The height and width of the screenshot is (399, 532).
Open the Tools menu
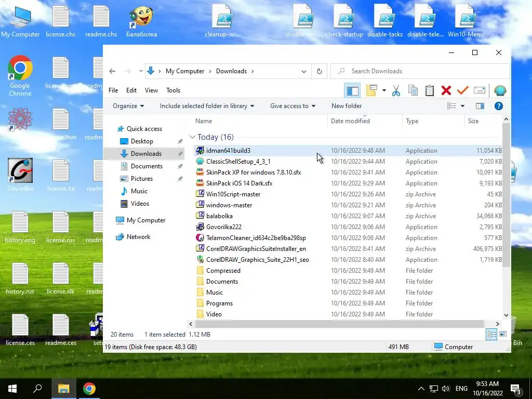[x=173, y=90]
